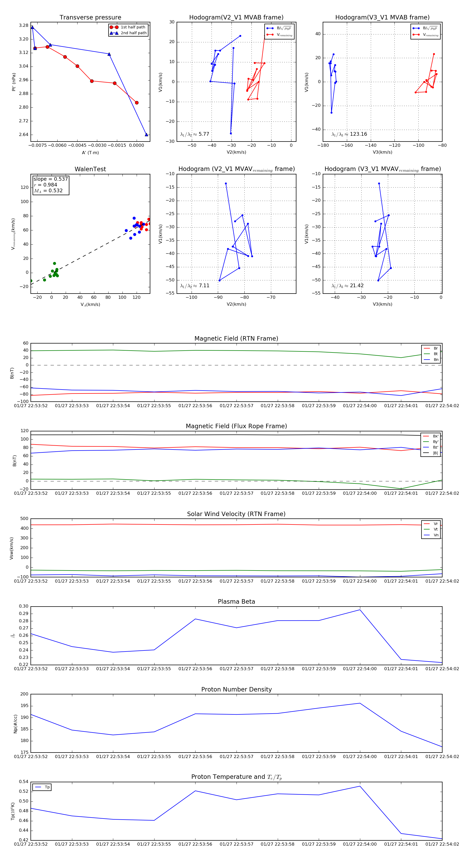Viewport: 473px width, 868px height.
Task: Click the "slope = 0.537" annotation
Action: pyautogui.click(x=50, y=179)
